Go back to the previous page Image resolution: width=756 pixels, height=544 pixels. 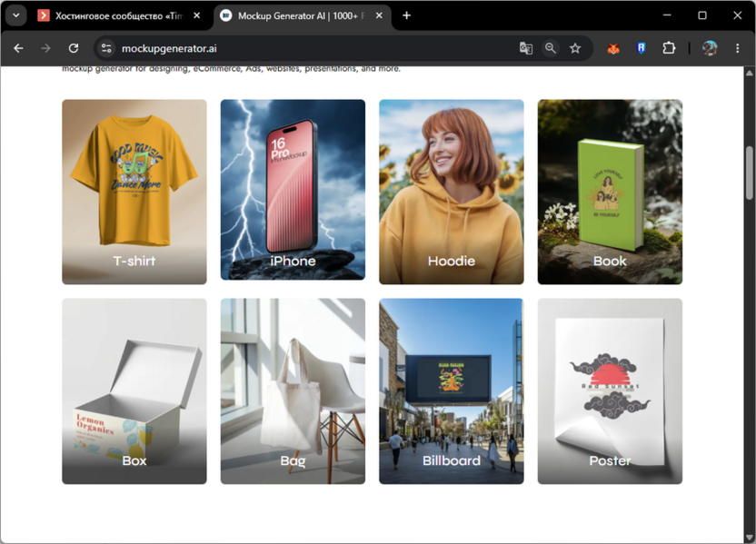click(x=18, y=48)
